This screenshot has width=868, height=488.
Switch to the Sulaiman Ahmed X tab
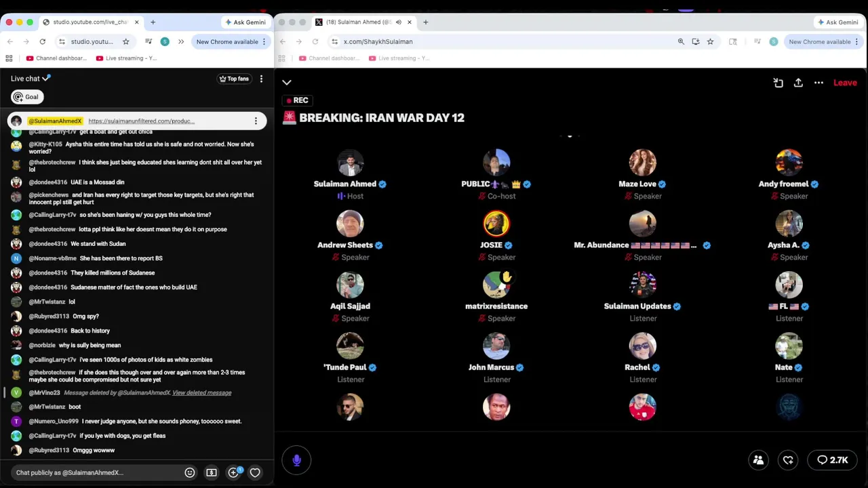pyautogui.click(x=358, y=22)
